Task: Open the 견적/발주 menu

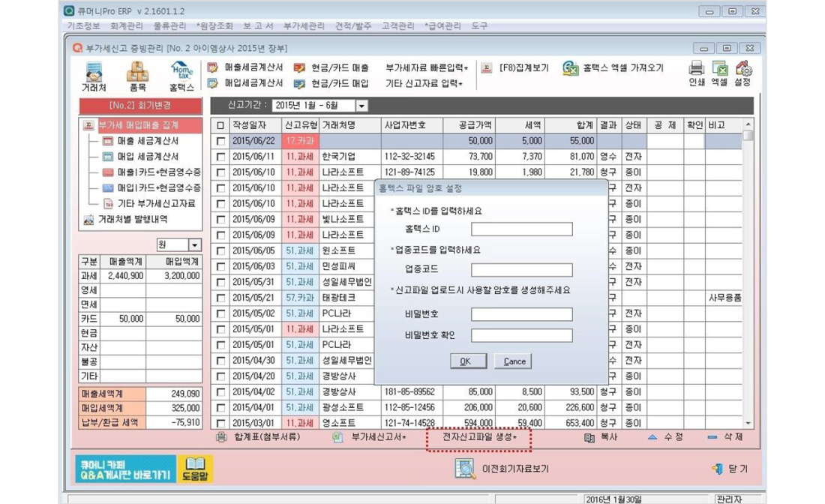Action: (x=353, y=25)
